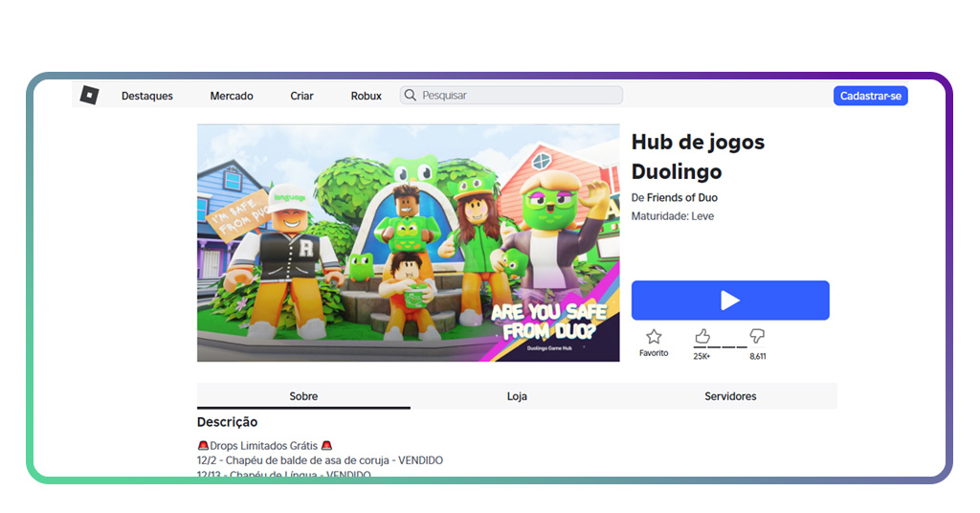
Task: Go to Mercado in the navbar
Action: pyautogui.click(x=232, y=96)
